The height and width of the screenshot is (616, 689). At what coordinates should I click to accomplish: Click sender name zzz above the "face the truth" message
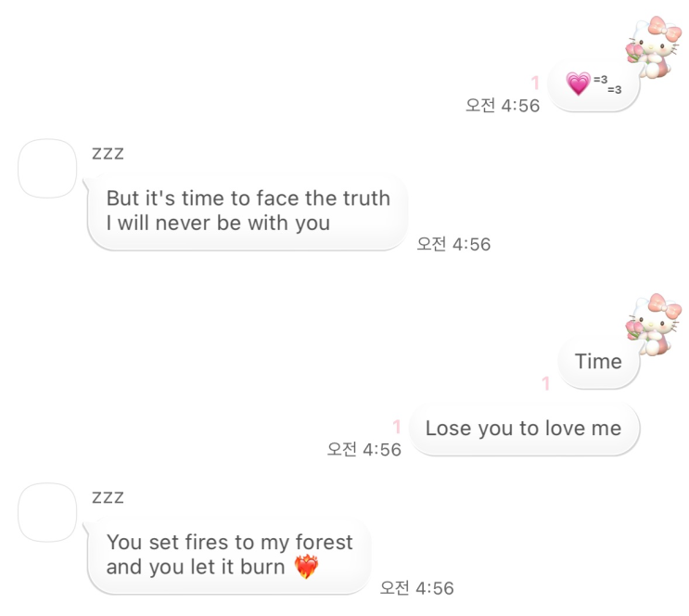[108, 154]
